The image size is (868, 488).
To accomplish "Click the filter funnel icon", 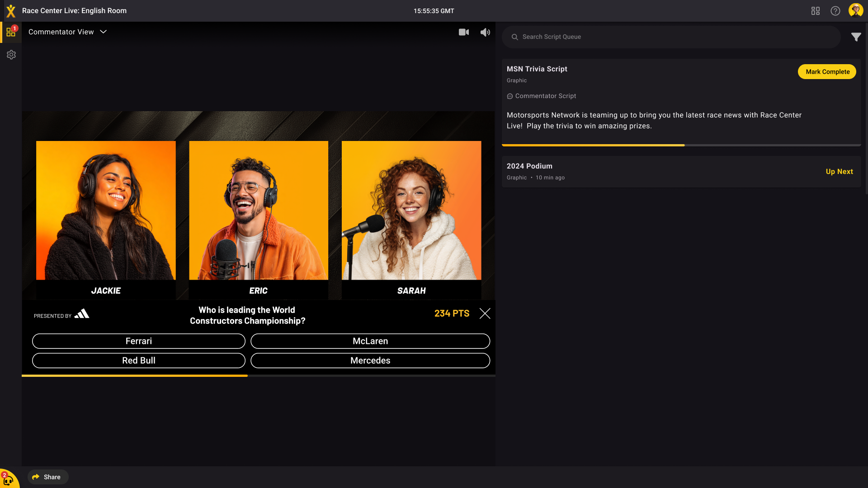I will (x=856, y=37).
